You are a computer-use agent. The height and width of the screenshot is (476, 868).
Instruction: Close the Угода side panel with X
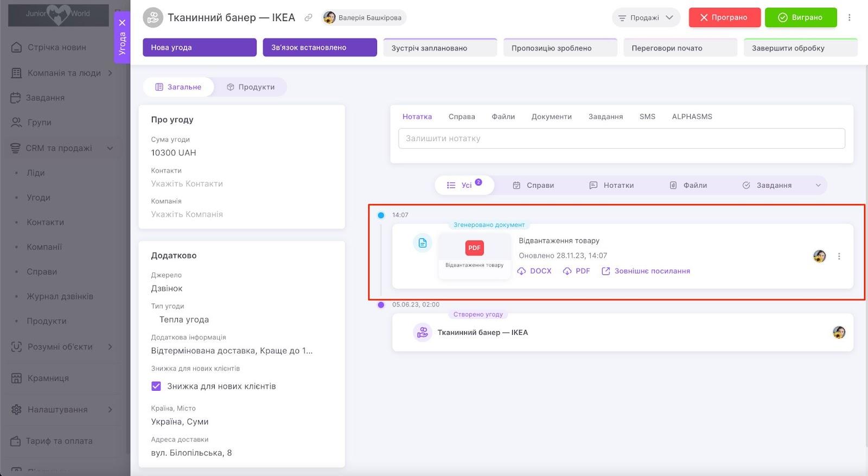[122, 23]
